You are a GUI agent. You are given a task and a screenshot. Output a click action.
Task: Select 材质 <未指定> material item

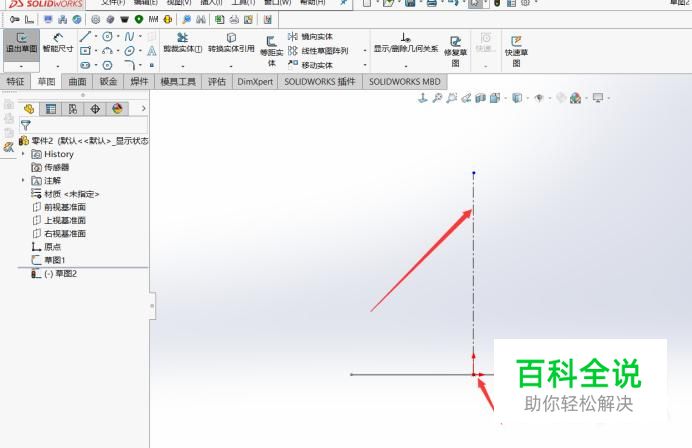[x=65, y=194]
